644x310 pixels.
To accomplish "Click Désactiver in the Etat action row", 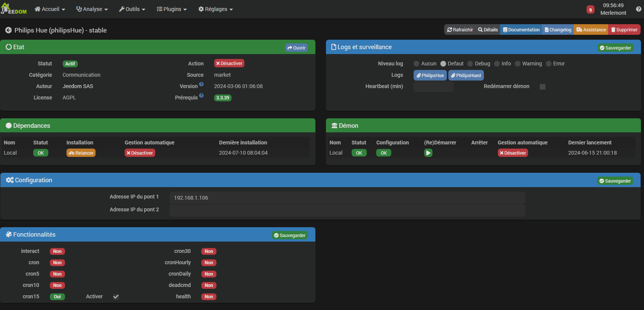I will pyautogui.click(x=229, y=64).
